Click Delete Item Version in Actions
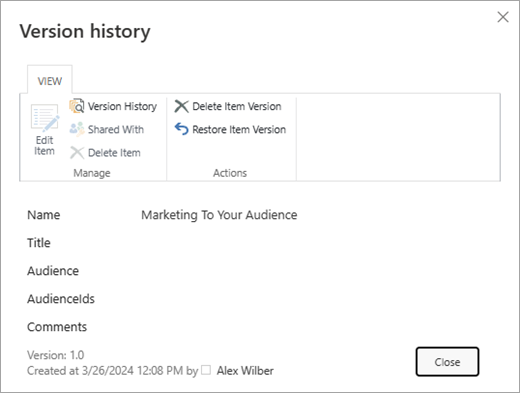This screenshot has width=520, height=393. coord(228,106)
